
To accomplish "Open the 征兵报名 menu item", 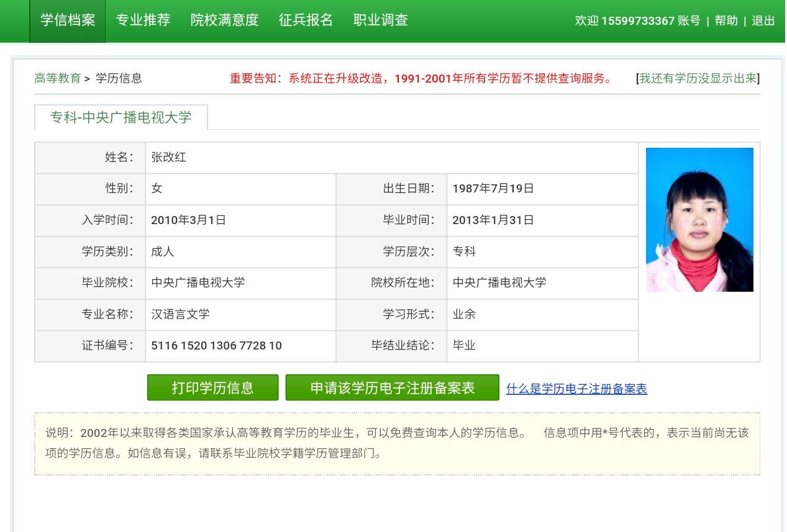I will (x=306, y=20).
